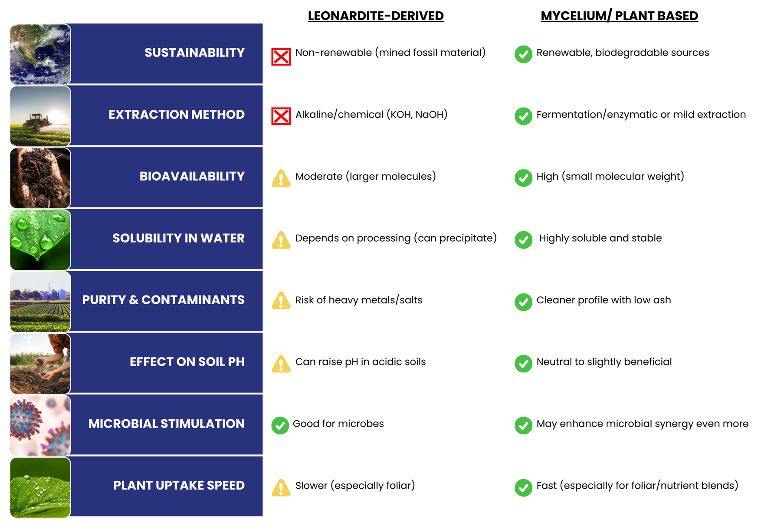Click the tractor field image thumbnail
Image resolution: width=761 pixels, height=532 pixels.
tap(40, 116)
